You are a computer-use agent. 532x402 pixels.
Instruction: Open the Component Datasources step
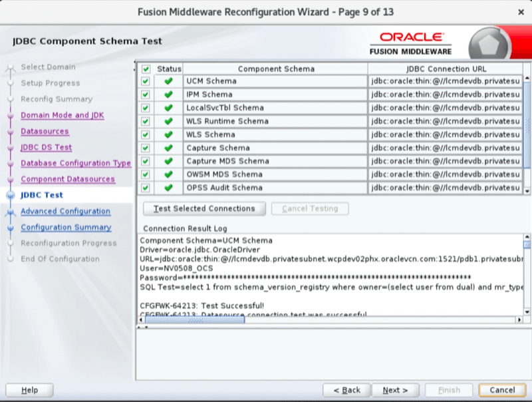(68, 179)
